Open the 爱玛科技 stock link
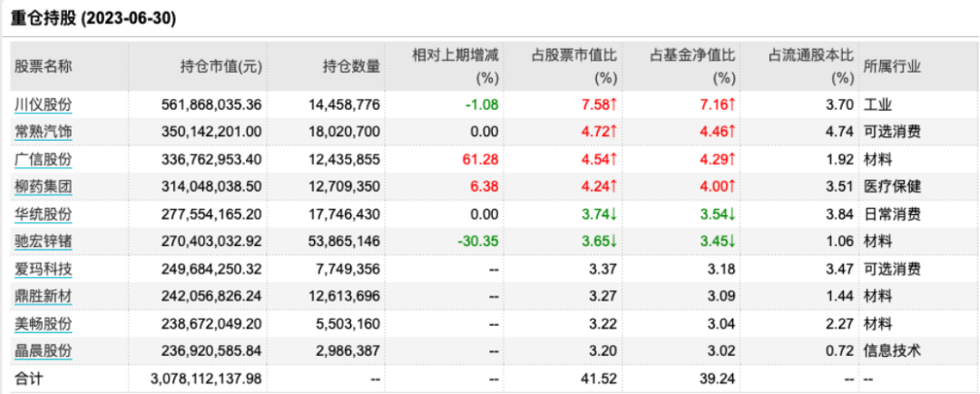Viewport: 980px width, 394px height. [x=44, y=270]
